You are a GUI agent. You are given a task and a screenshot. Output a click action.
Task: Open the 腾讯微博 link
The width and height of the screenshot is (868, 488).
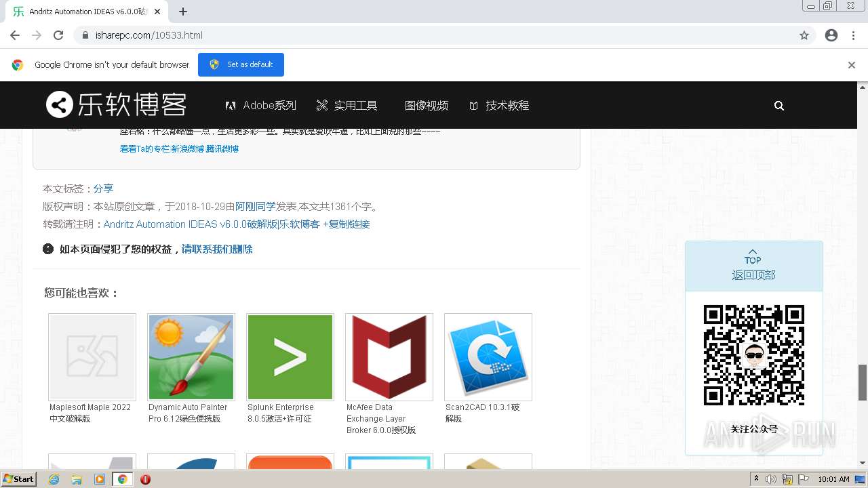222,149
